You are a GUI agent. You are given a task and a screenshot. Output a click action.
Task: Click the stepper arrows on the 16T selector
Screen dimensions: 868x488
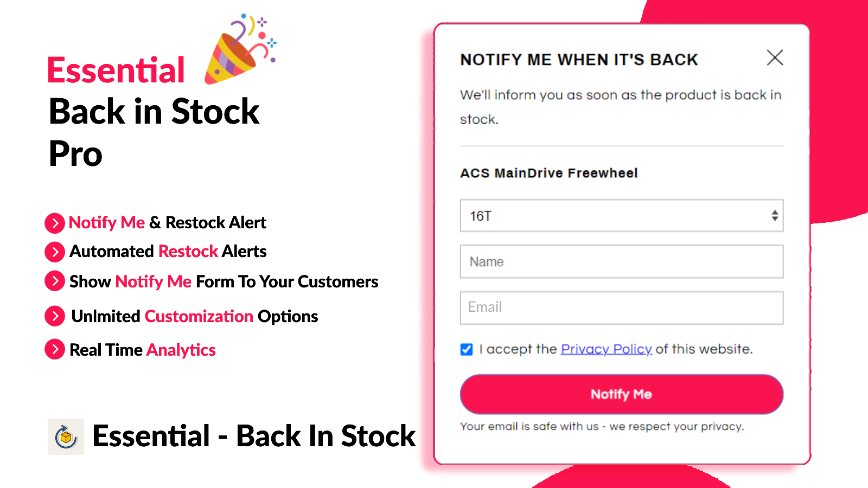tap(775, 216)
